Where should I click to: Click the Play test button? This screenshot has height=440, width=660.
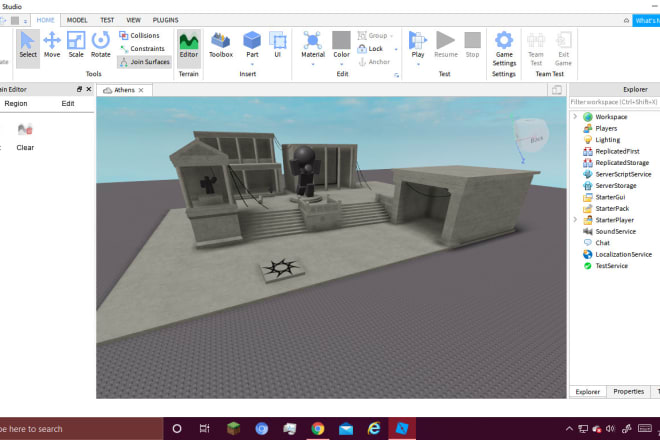click(x=418, y=45)
